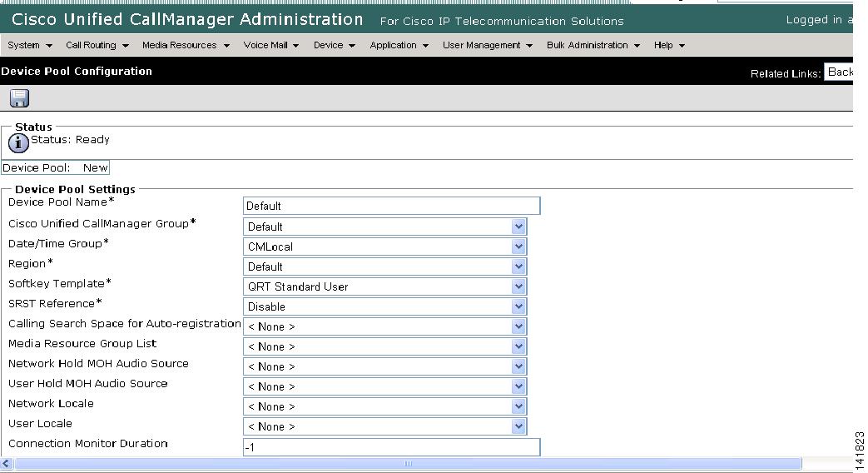
Task: Click the scrollbar left arrow
Action: click(x=7, y=464)
